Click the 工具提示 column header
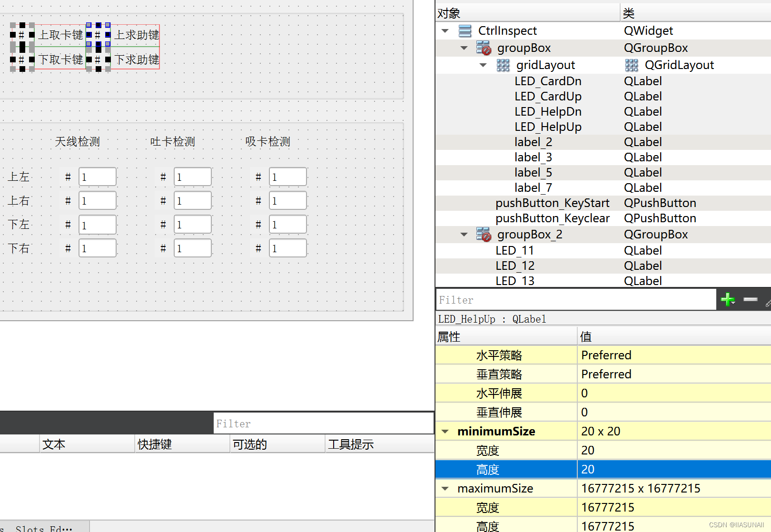Screen dimensions: 771x532 380,444
